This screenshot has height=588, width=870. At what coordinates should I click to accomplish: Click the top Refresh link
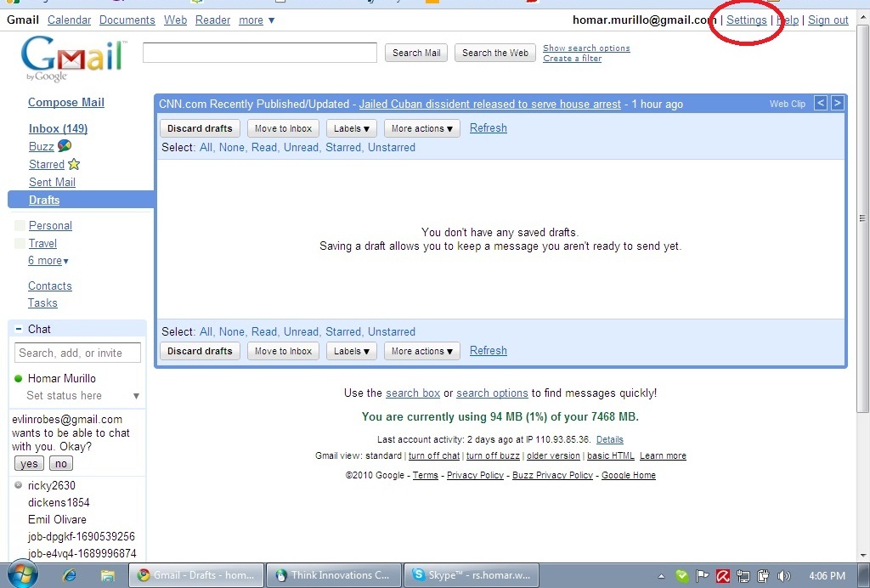[489, 127]
